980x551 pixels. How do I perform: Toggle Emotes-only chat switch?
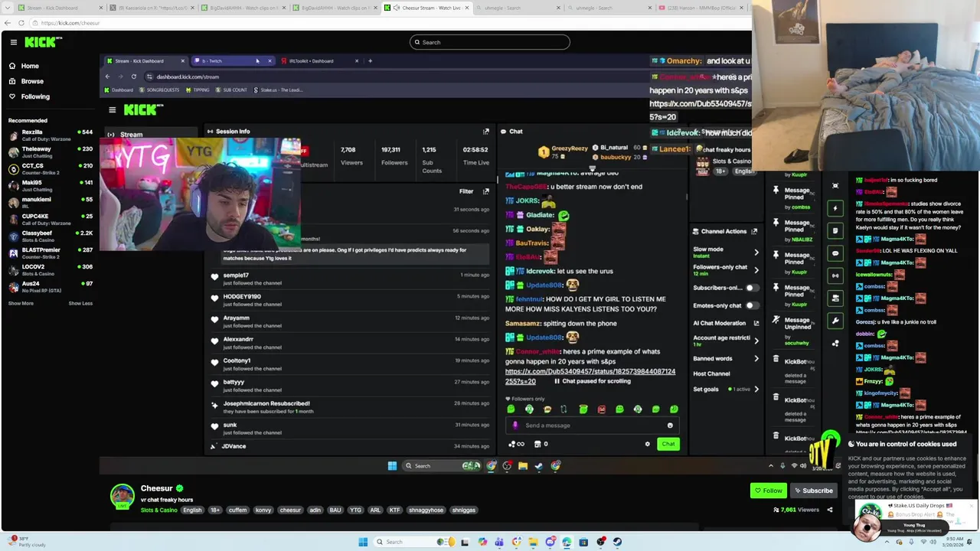[x=752, y=305]
